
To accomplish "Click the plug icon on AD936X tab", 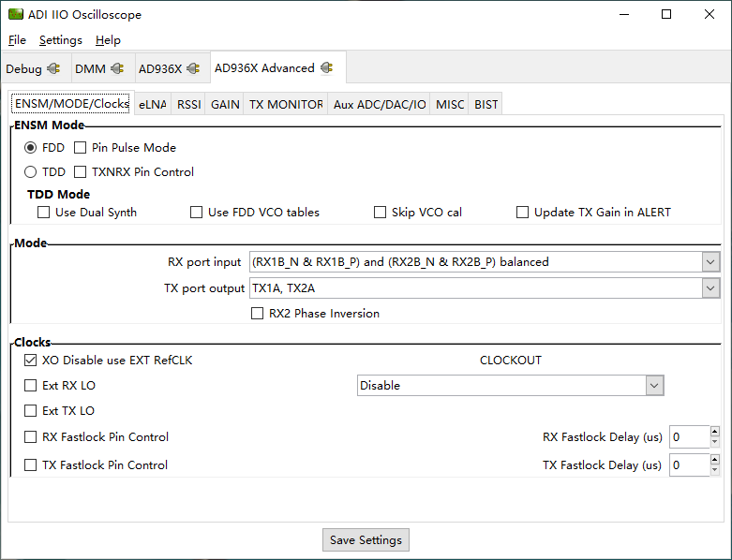I will tap(193, 68).
